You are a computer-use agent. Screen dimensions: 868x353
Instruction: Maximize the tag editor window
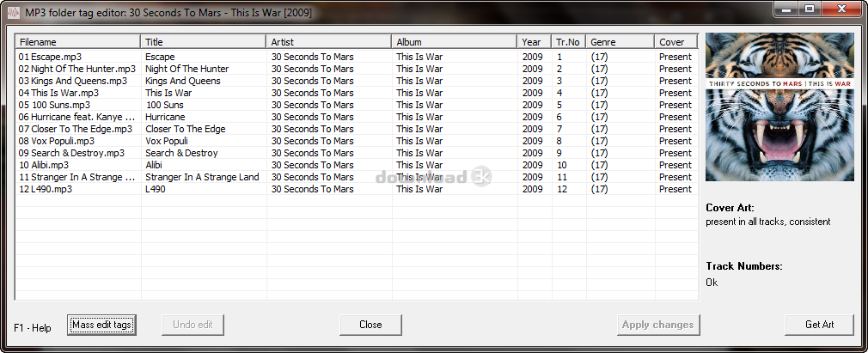810,9
